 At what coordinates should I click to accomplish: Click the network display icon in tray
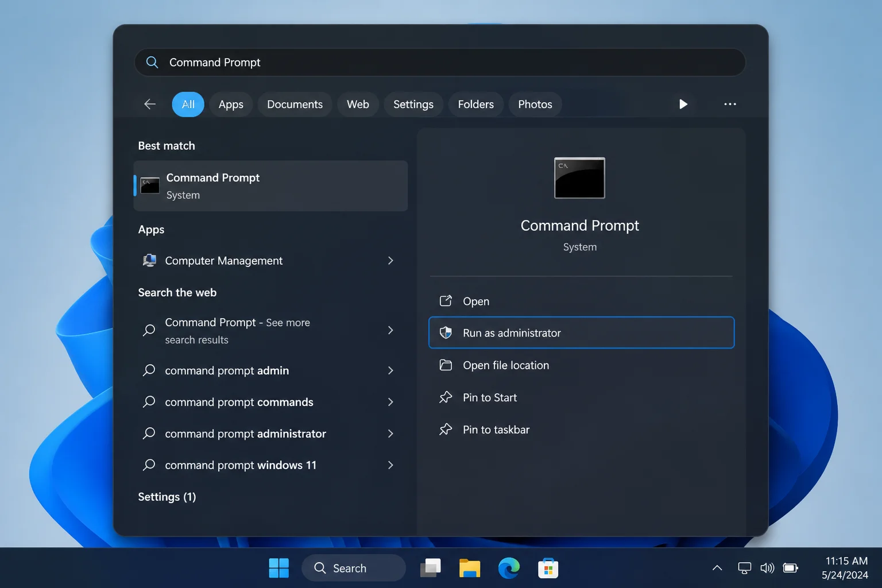[744, 568]
